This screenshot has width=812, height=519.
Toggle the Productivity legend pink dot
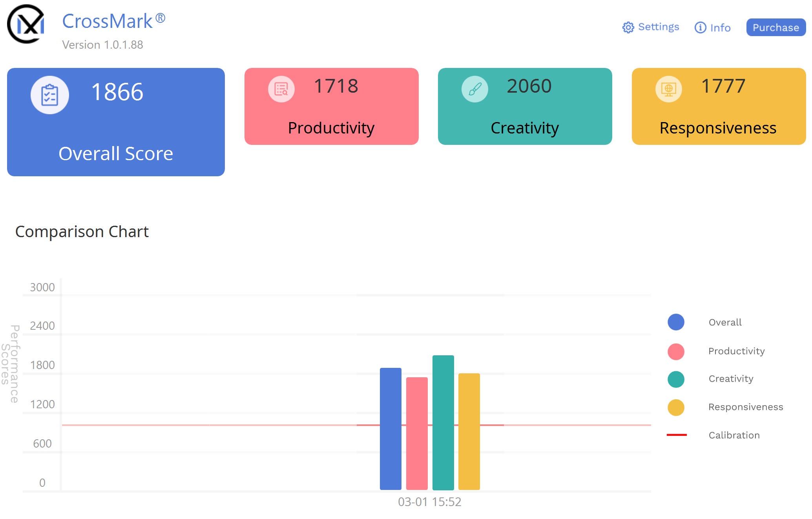(676, 351)
